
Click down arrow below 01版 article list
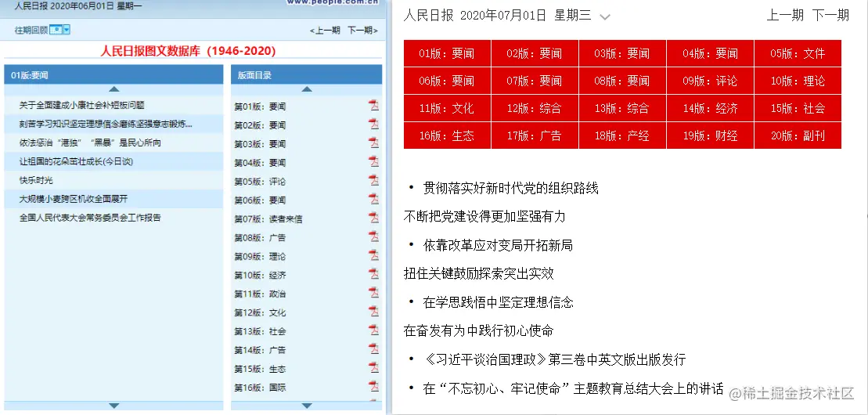[114, 406]
